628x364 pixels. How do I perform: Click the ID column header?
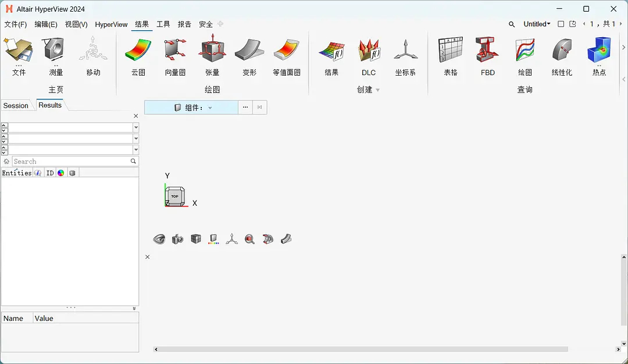(49, 173)
